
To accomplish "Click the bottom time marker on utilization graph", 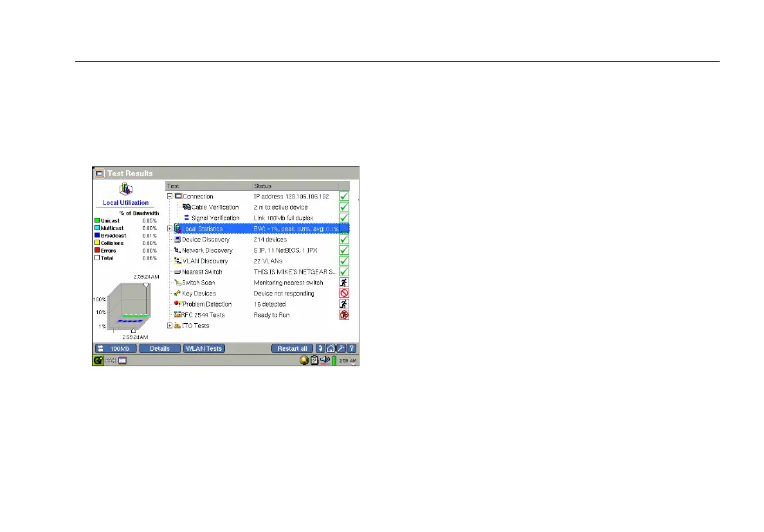I will click(134, 331).
